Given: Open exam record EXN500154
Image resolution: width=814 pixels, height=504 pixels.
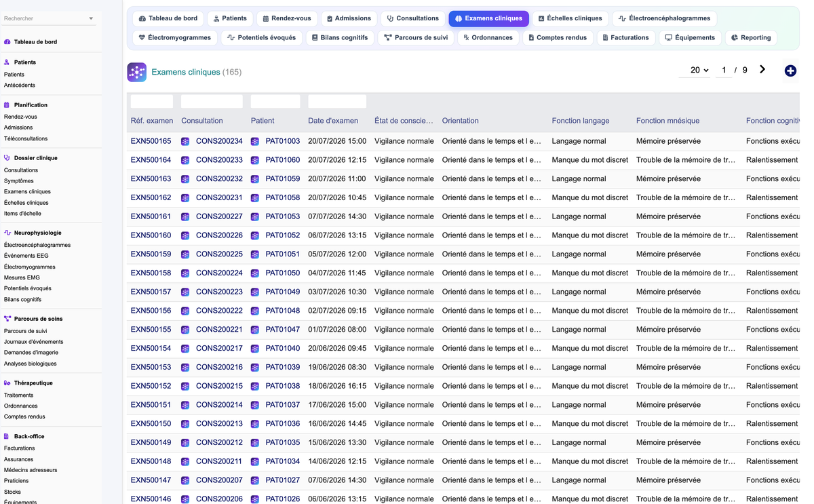Looking at the screenshot, I should [151, 349].
